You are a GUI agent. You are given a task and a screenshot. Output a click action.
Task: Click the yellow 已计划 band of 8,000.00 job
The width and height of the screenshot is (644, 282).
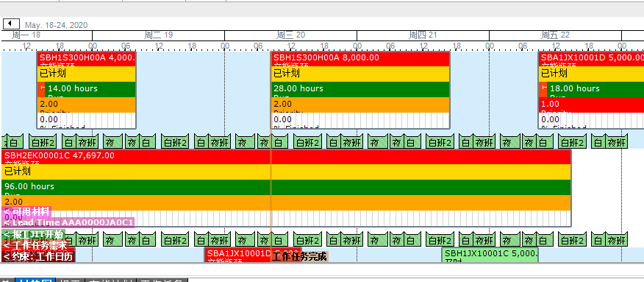tap(360, 74)
